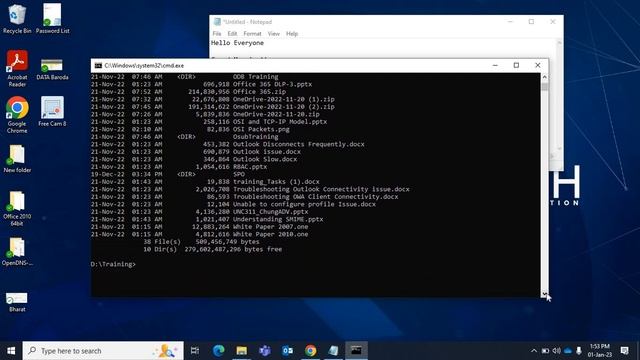The width and height of the screenshot is (640, 360).
Task: Open the Edit menu in Notepad
Action: pyautogui.click(x=232, y=33)
